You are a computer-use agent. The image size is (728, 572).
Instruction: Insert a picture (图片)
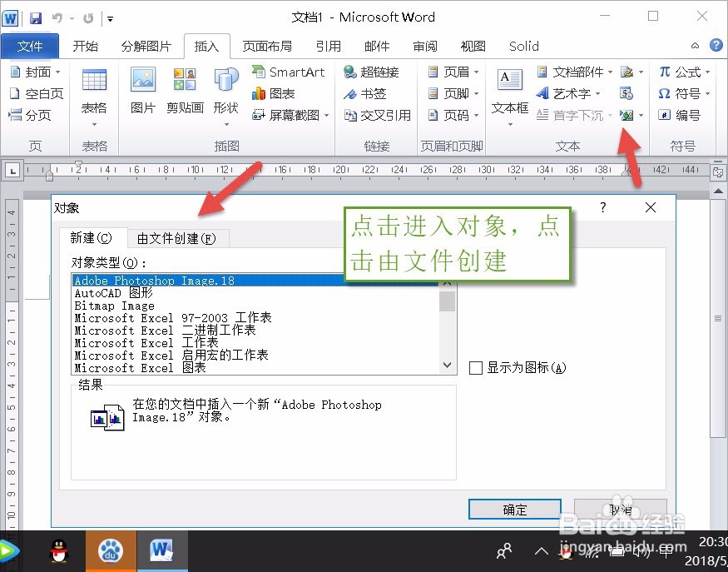pyautogui.click(x=143, y=91)
